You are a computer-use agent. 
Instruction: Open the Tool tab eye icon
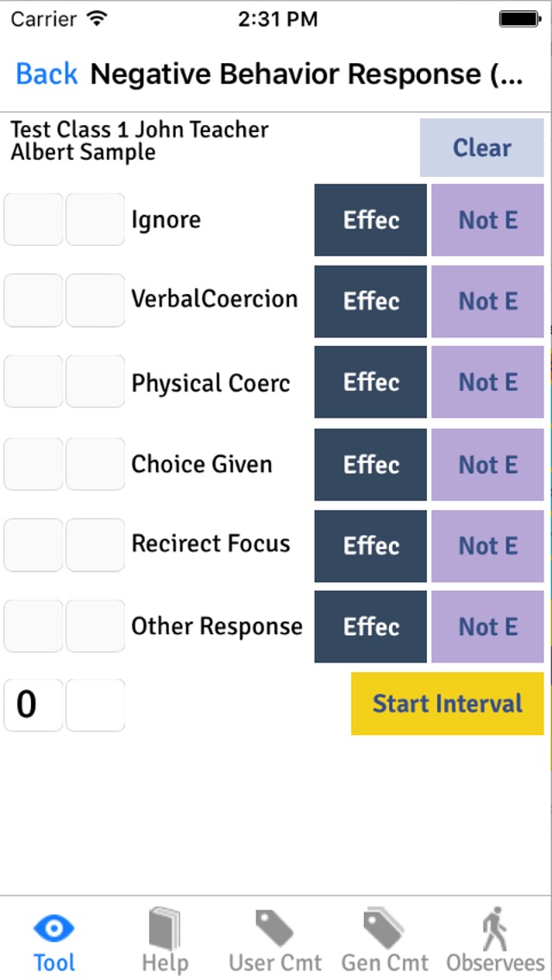pos(53,927)
